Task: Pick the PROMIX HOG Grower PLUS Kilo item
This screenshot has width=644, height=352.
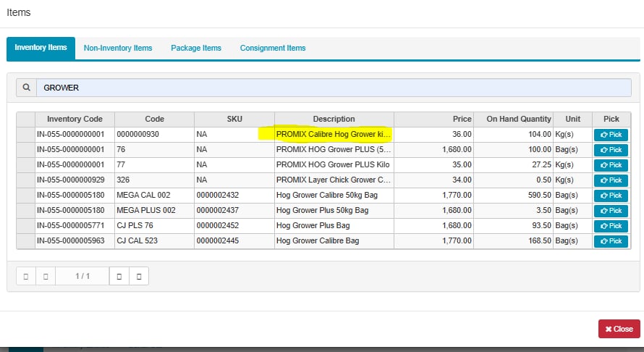Action: click(x=610, y=165)
